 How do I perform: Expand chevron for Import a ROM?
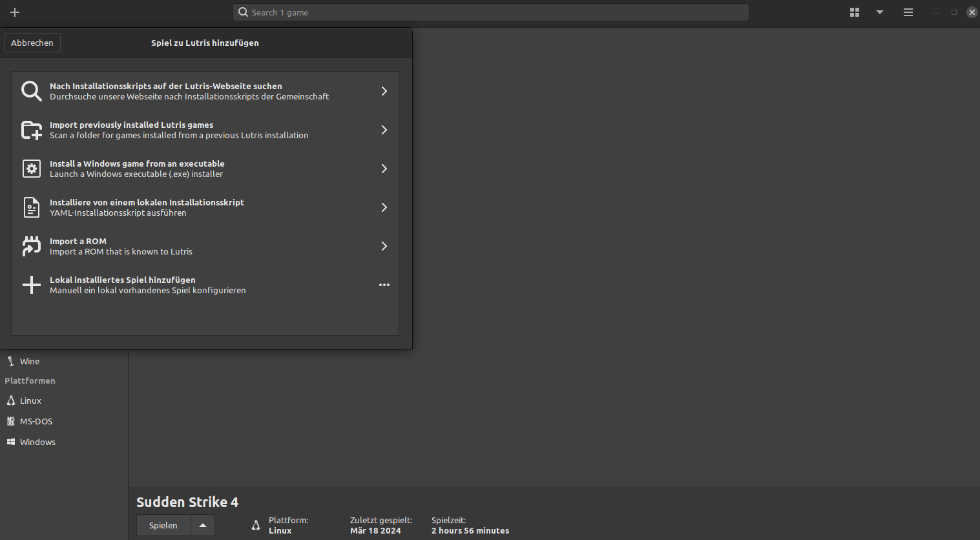point(384,246)
